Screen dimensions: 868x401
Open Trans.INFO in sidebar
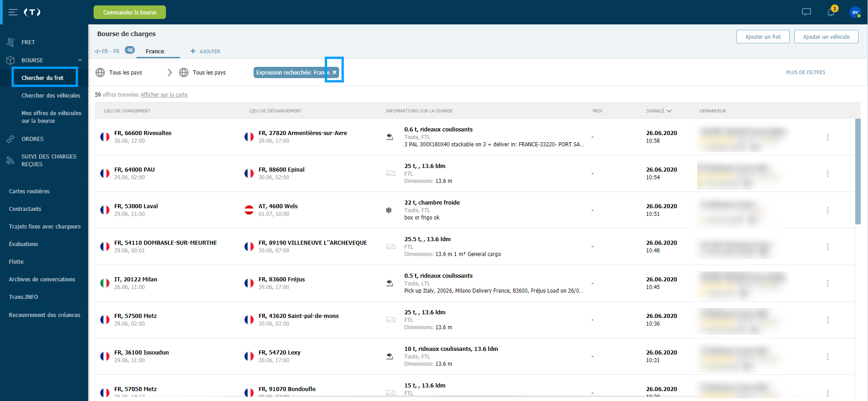pos(24,297)
